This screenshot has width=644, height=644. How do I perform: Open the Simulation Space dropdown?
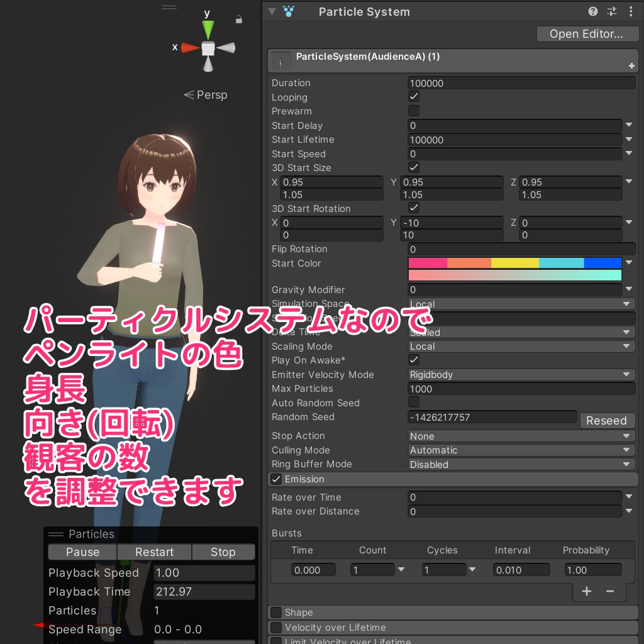[x=521, y=304]
